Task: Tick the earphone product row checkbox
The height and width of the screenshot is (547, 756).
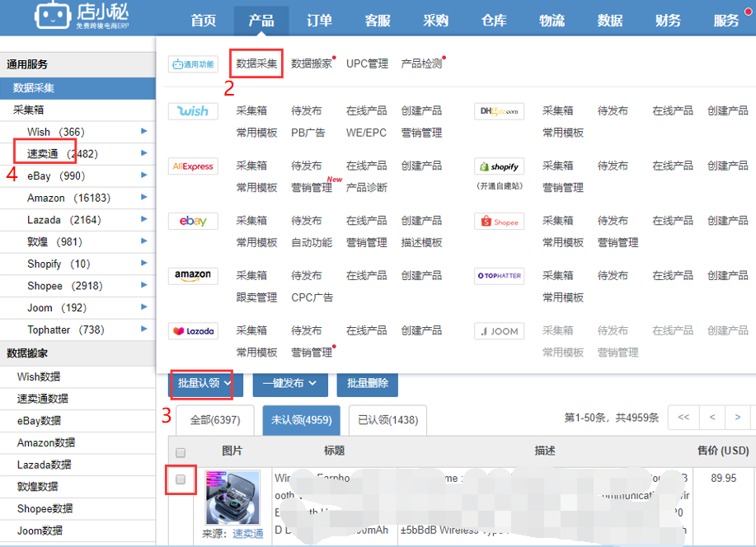Action: tap(181, 479)
